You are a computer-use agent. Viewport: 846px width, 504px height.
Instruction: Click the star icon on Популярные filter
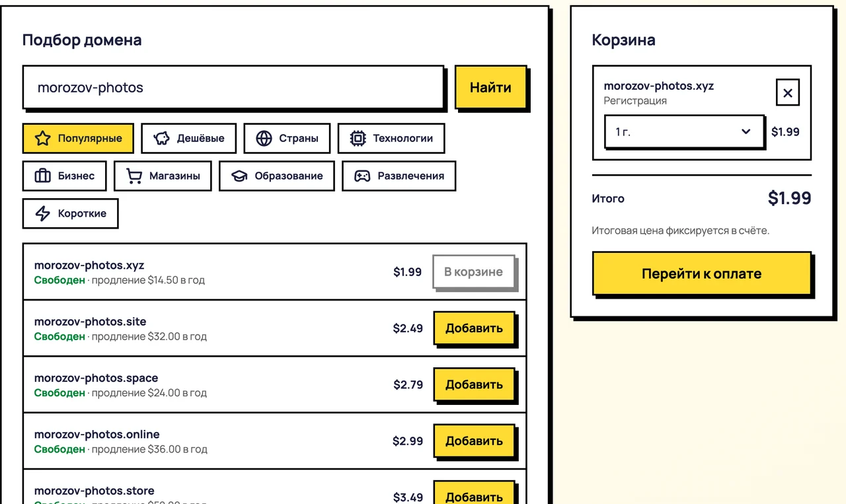pyautogui.click(x=42, y=139)
